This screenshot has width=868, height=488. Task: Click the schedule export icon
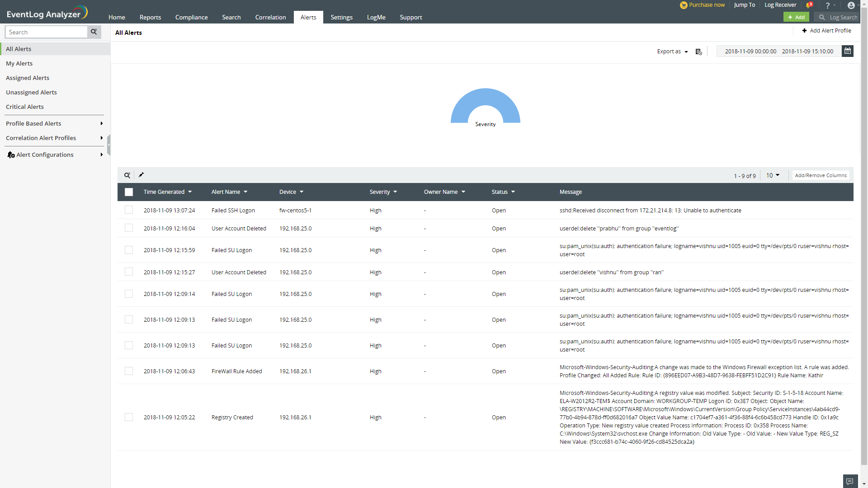click(x=698, y=52)
